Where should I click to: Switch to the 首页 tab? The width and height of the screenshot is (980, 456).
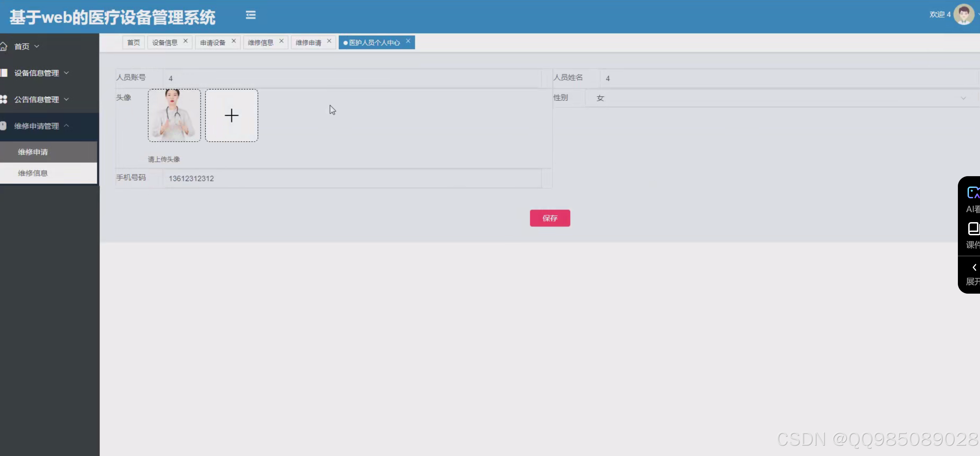pos(133,42)
